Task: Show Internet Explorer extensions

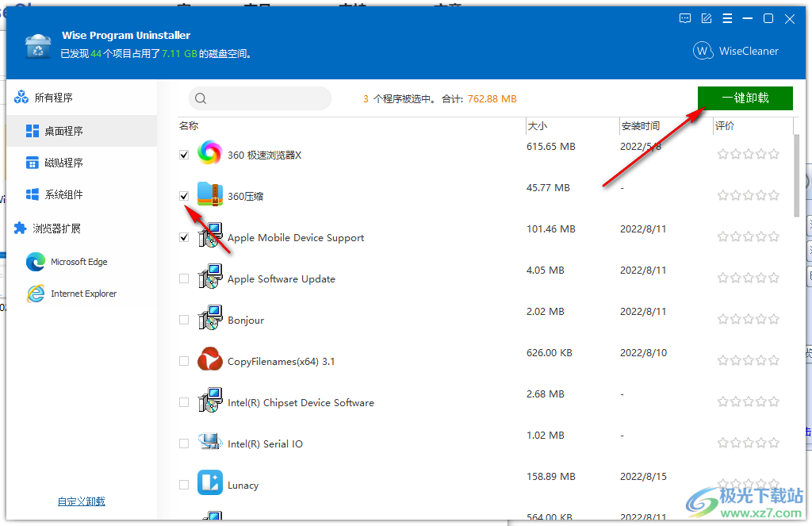Action: (82, 294)
